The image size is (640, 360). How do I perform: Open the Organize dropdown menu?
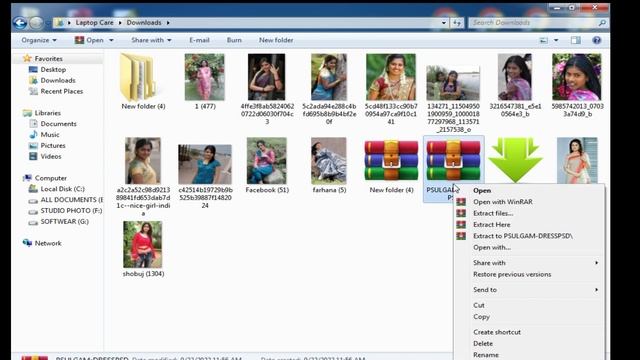click(39, 40)
